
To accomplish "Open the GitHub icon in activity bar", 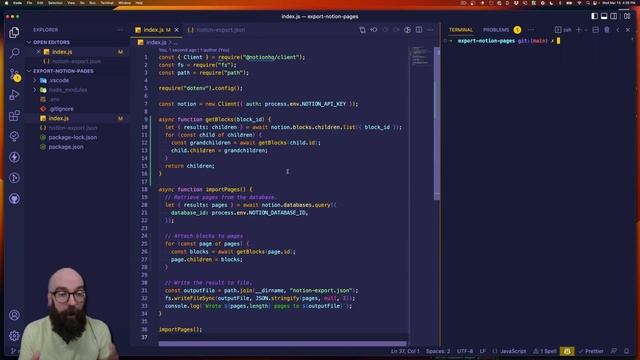I will (14, 199).
